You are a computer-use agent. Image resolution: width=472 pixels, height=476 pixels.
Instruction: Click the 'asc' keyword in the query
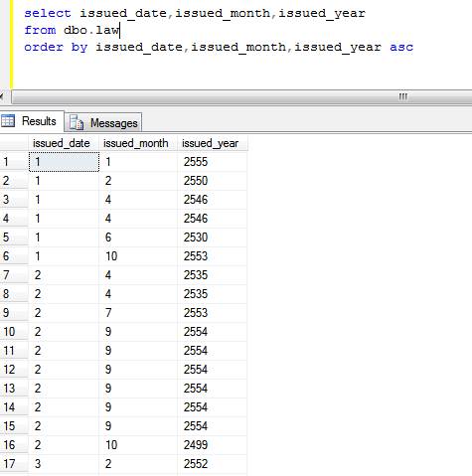point(401,48)
